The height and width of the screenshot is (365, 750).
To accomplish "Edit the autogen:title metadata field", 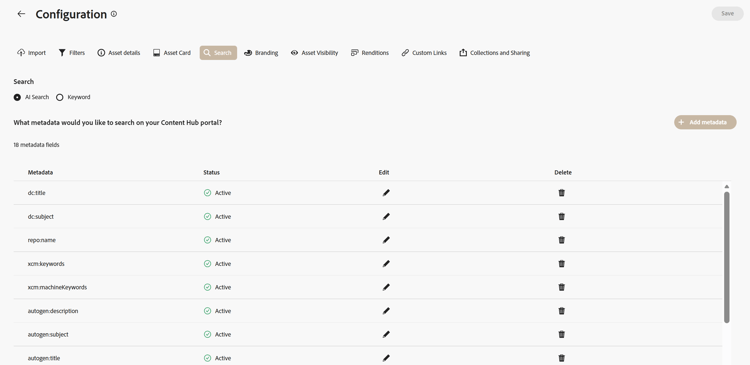I will [x=386, y=358].
